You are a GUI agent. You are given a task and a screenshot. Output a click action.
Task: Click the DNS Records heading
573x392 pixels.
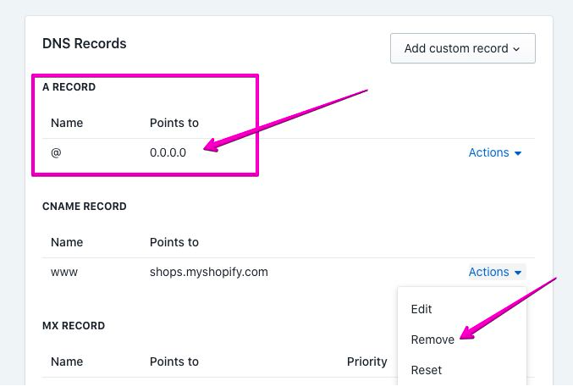[84, 43]
